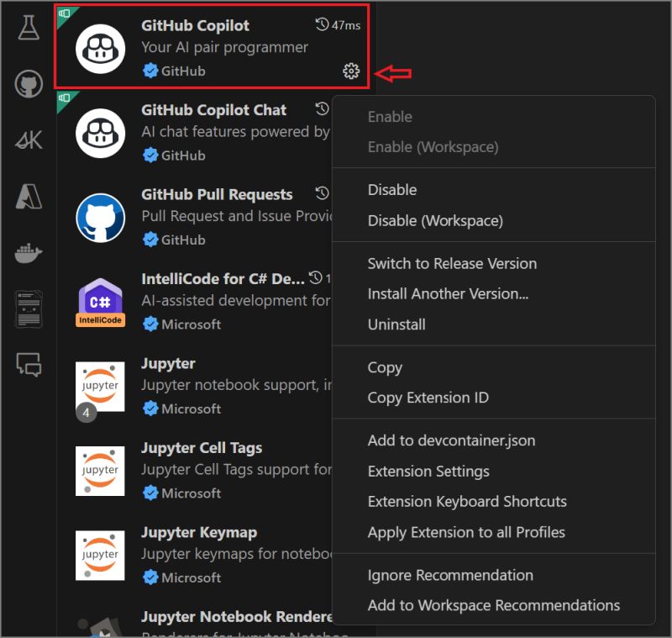Click the IntelliCode for C# extension logo
This screenshot has width=672, height=638.
(100, 302)
